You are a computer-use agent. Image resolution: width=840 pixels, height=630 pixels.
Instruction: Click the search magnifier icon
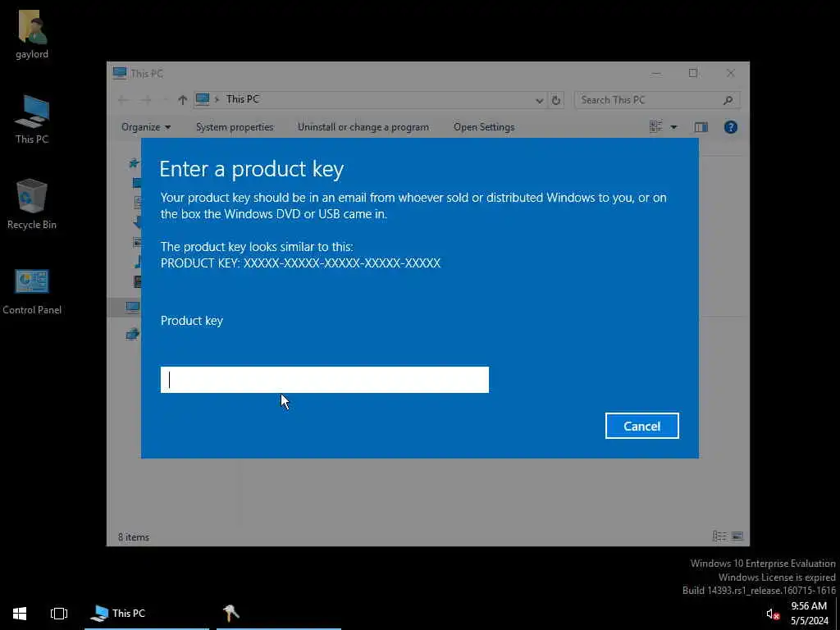[x=728, y=100]
